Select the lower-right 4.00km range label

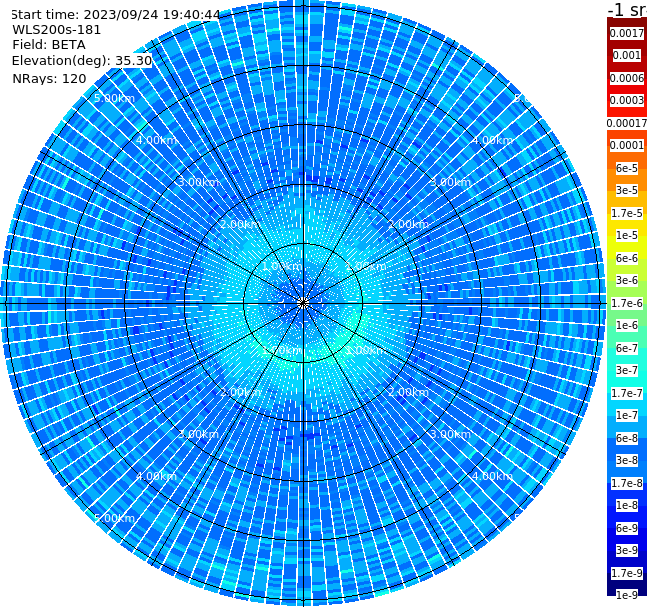[492, 476]
